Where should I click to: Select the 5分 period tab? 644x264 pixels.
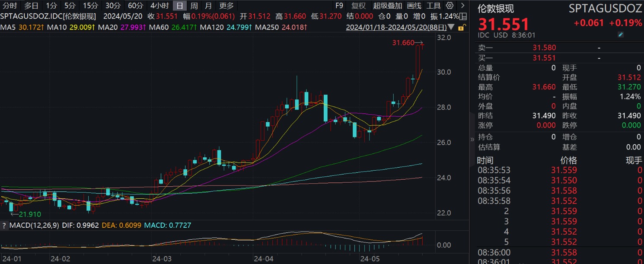pos(69,6)
